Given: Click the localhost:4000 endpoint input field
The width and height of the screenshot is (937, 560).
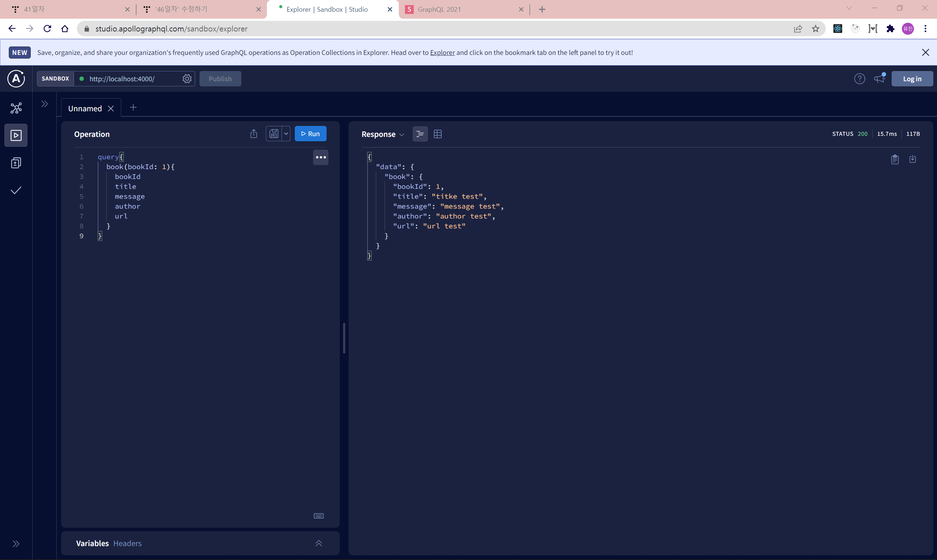Looking at the screenshot, I should (x=129, y=79).
